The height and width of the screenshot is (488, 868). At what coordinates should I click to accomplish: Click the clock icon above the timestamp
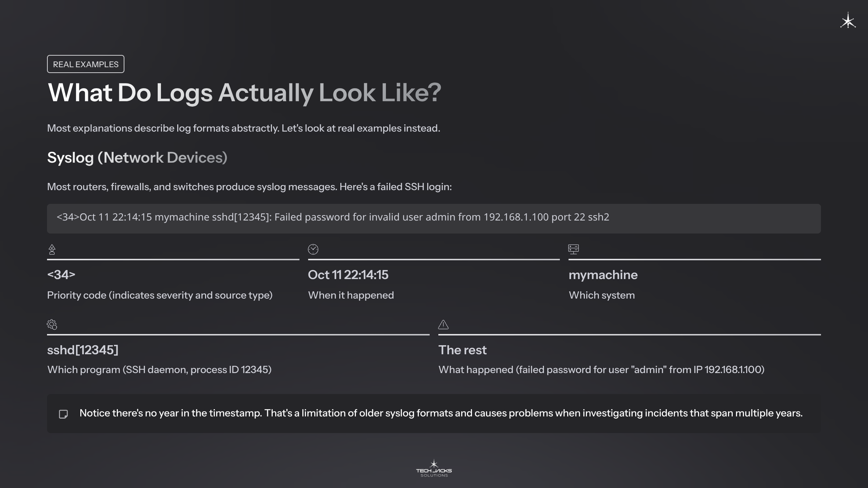point(313,249)
